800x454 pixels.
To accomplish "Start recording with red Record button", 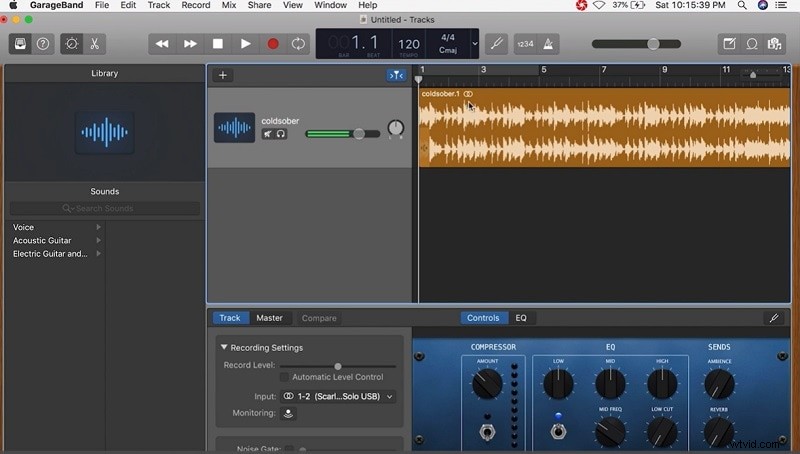I will coord(273,44).
